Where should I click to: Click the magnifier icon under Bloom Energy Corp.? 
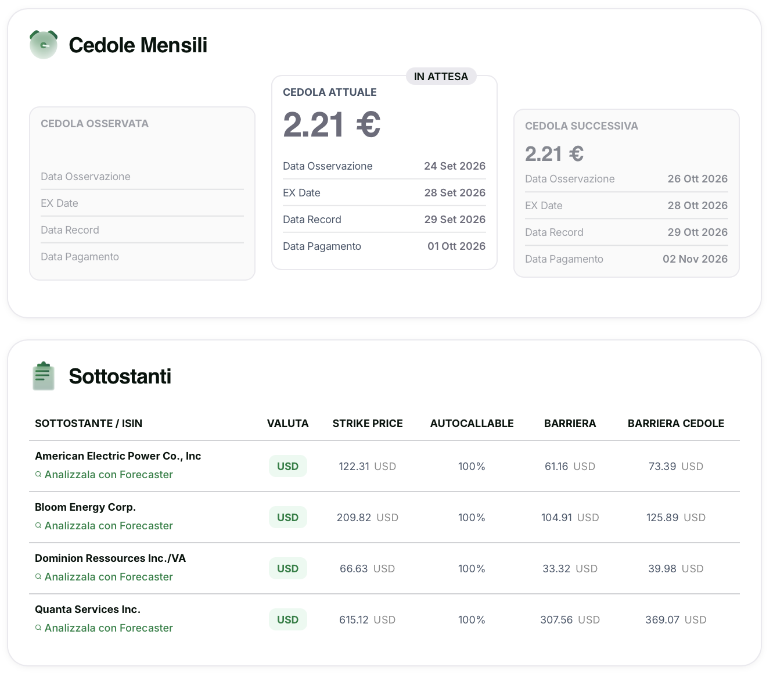38,525
